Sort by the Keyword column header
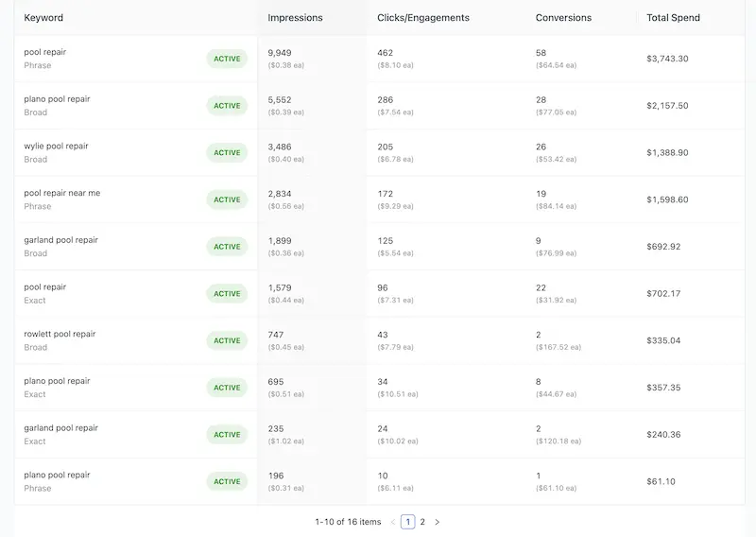756x537 pixels. 43,18
